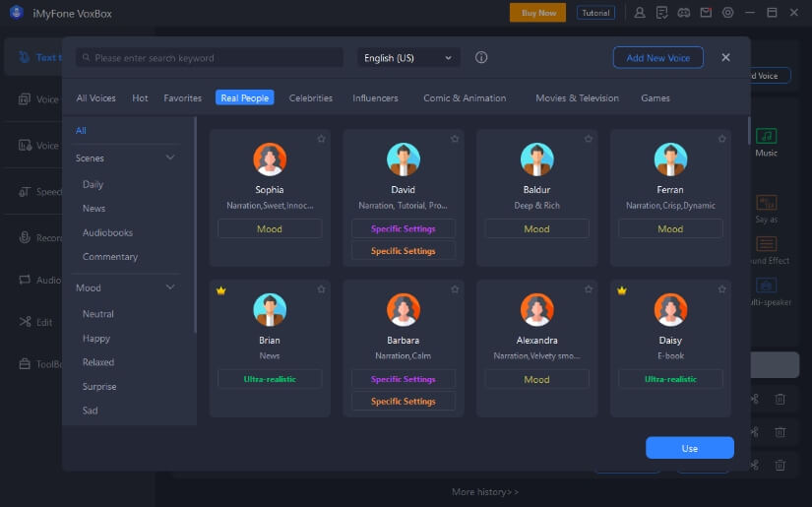812x507 pixels.
Task: Favorite the David voice star
Action: pyautogui.click(x=455, y=139)
